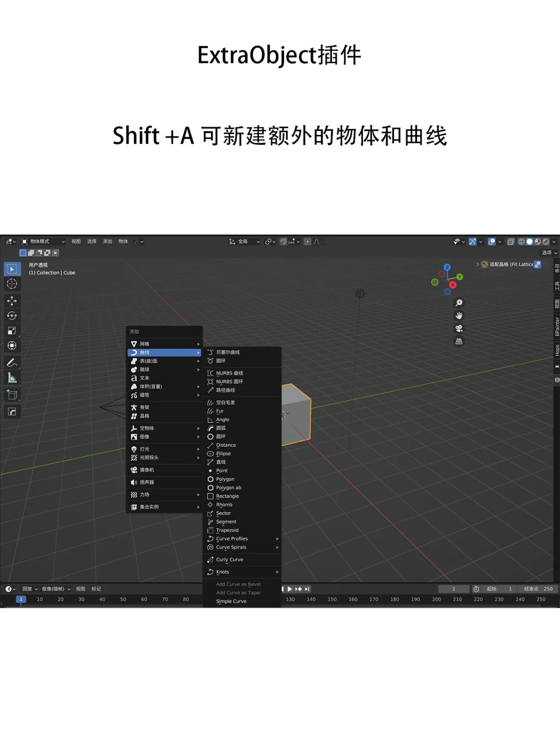Enable proportional editing in the header
Image resolution: width=560 pixels, height=747 pixels.
[x=307, y=241]
